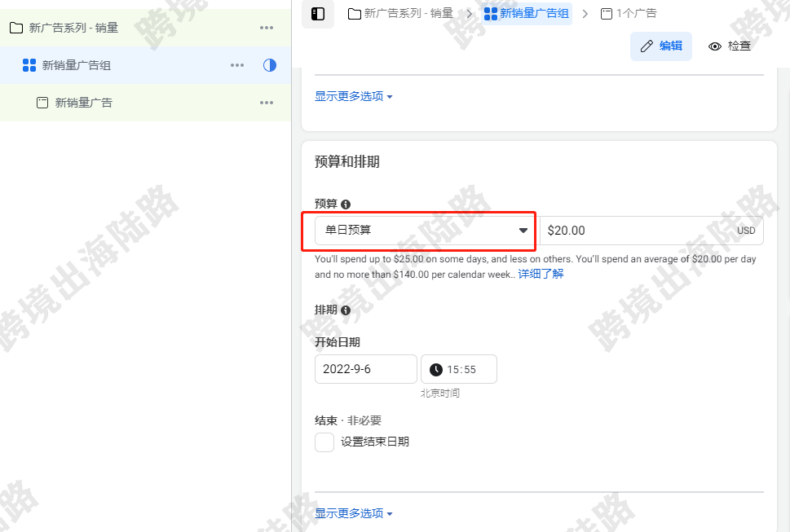Click folder icon of 新广告系列 - 销量 in sidebar
790x532 pixels.
click(16, 28)
